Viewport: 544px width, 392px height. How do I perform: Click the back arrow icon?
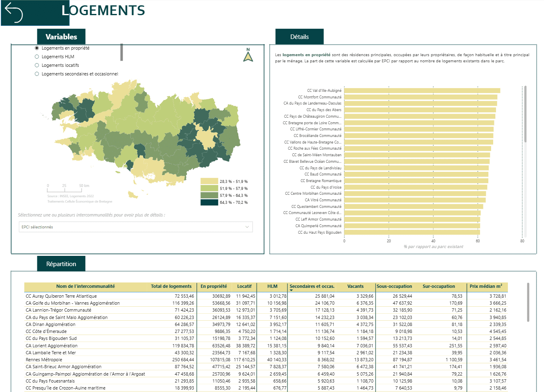(x=14, y=13)
